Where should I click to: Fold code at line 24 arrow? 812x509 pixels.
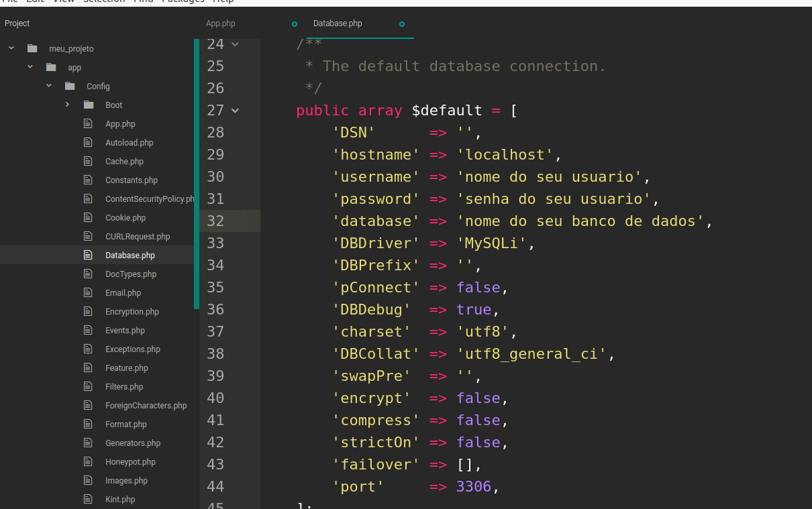tap(235, 44)
